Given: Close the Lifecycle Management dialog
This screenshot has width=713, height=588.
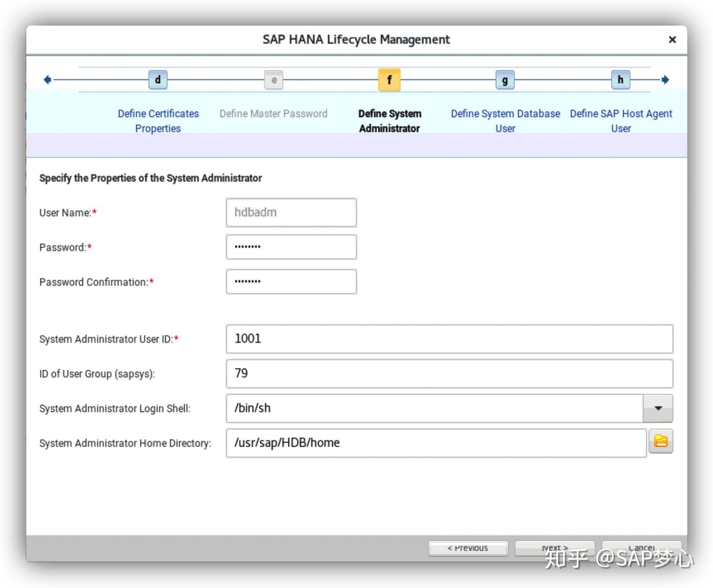Looking at the screenshot, I should [x=672, y=40].
